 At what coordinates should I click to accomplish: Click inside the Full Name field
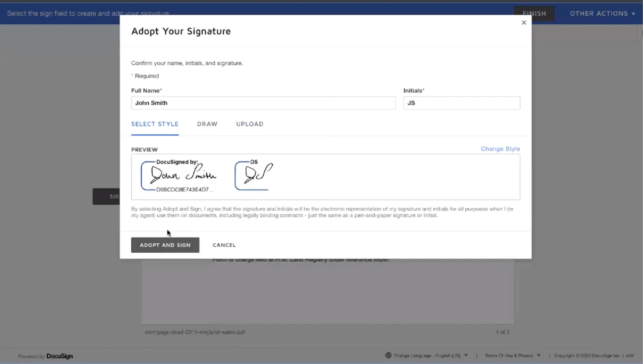[x=263, y=103]
